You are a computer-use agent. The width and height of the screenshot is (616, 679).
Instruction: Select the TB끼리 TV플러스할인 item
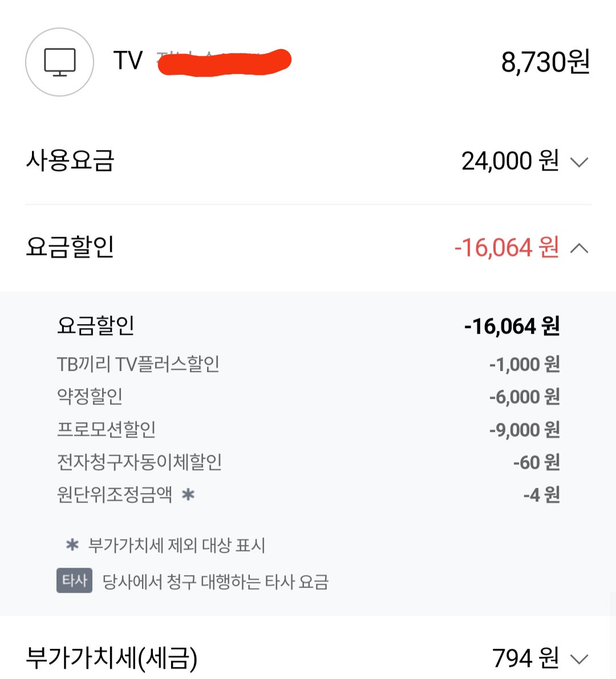(x=138, y=364)
